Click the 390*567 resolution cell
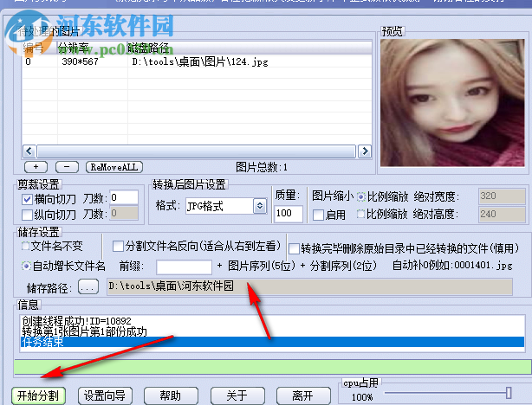The image size is (532, 405). [x=80, y=61]
